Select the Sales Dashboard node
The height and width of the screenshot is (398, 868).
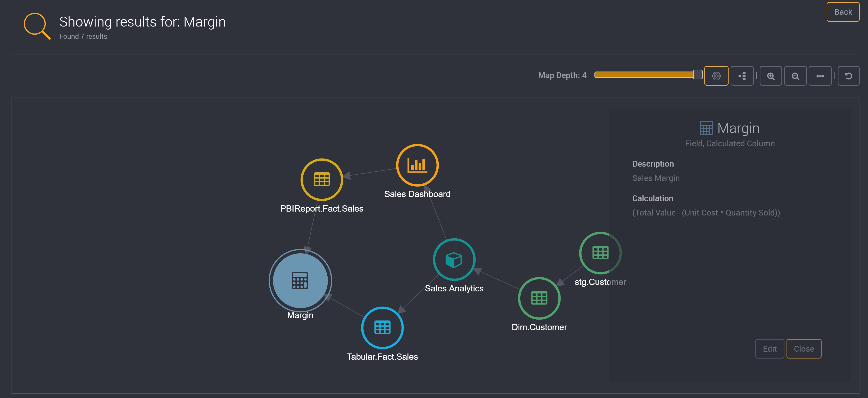point(417,165)
